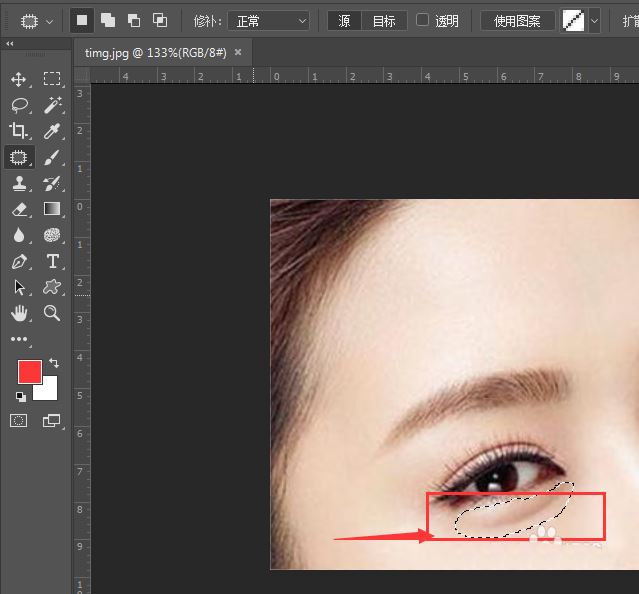Click the 使用图案 button
The height and width of the screenshot is (594, 639).
518,21
